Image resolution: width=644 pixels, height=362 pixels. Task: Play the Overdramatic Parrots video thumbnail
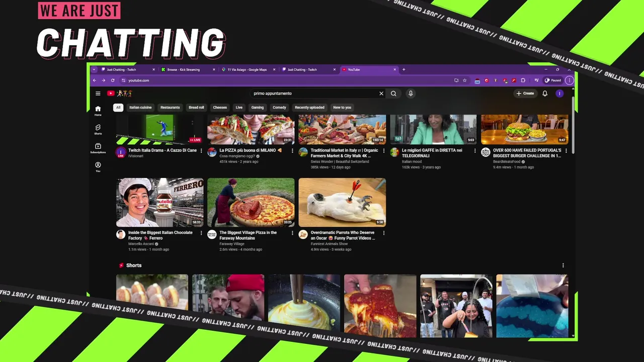[342, 202]
